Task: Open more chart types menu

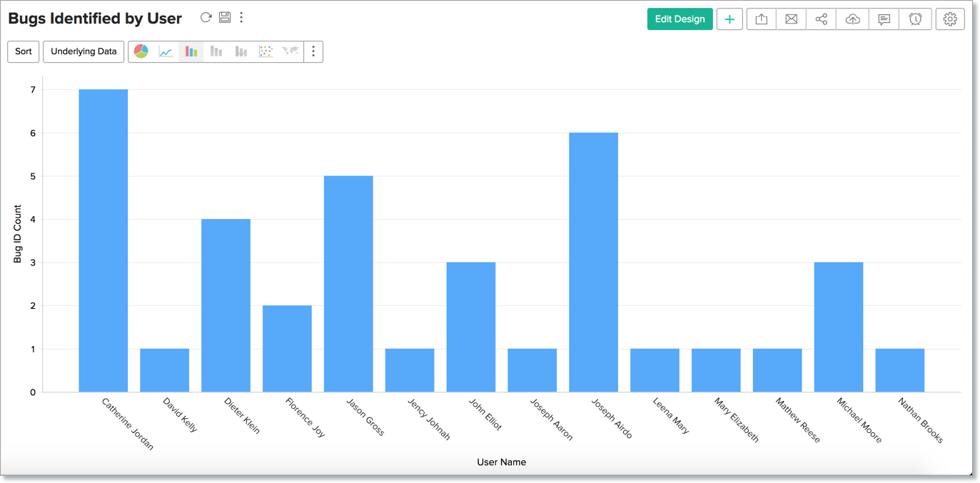Action: pyautogui.click(x=313, y=51)
